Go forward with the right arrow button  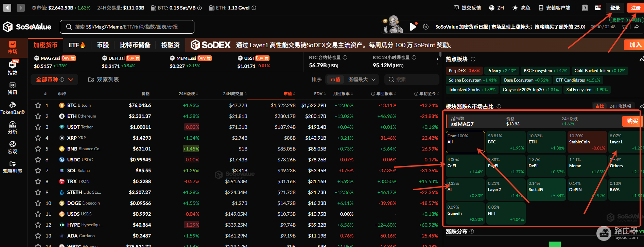coord(21,7)
